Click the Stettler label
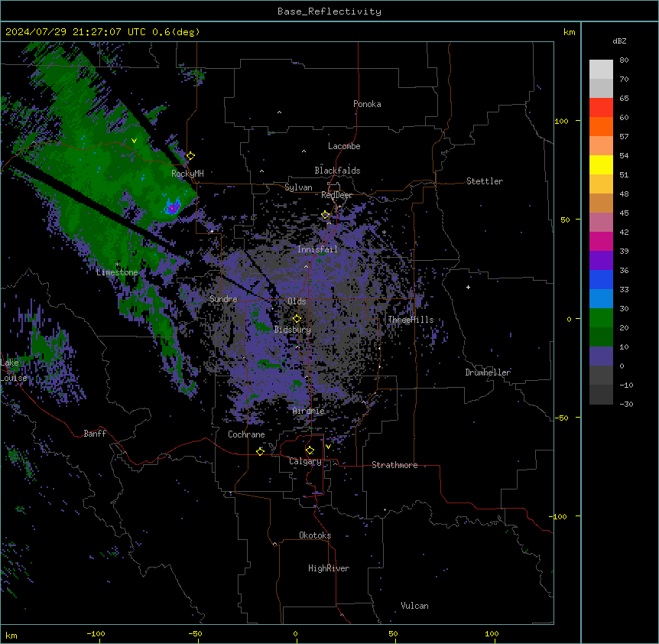 [x=485, y=181]
